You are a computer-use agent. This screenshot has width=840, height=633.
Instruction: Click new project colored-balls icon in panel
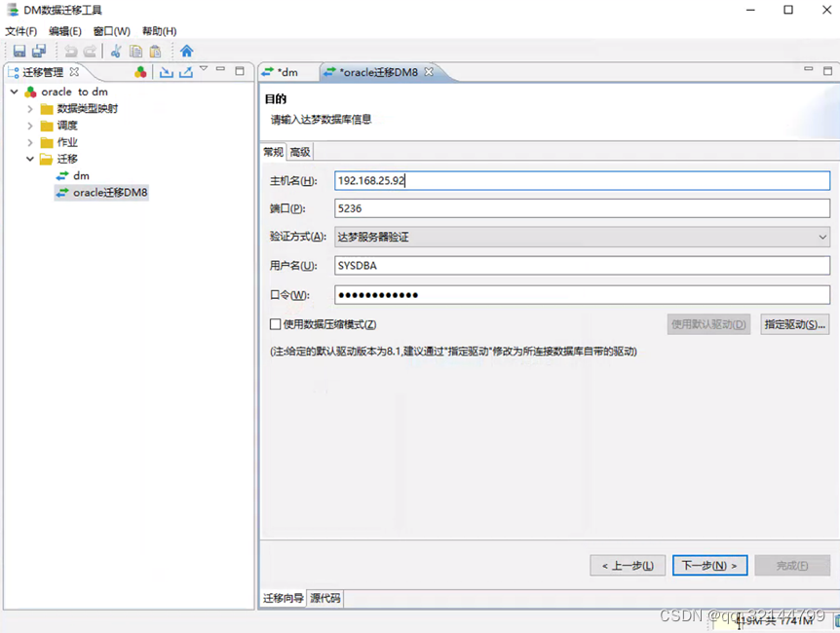tap(140, 72)
